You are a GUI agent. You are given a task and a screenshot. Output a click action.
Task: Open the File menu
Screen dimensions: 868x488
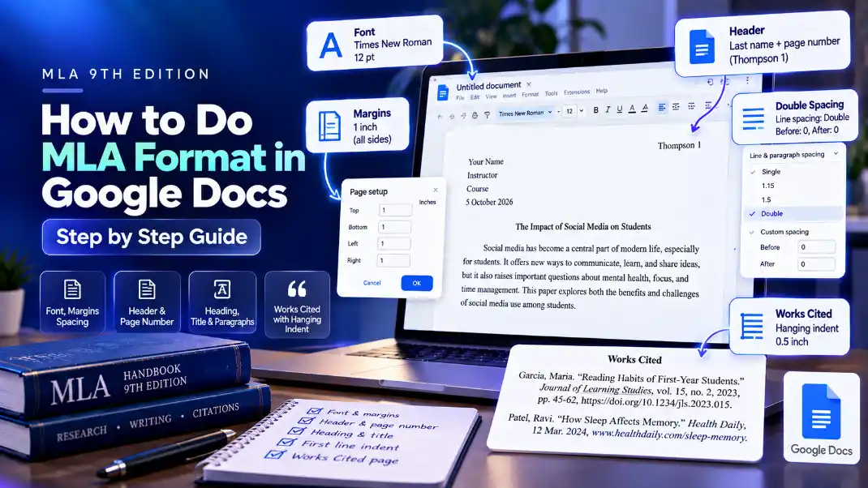point(460,98)
